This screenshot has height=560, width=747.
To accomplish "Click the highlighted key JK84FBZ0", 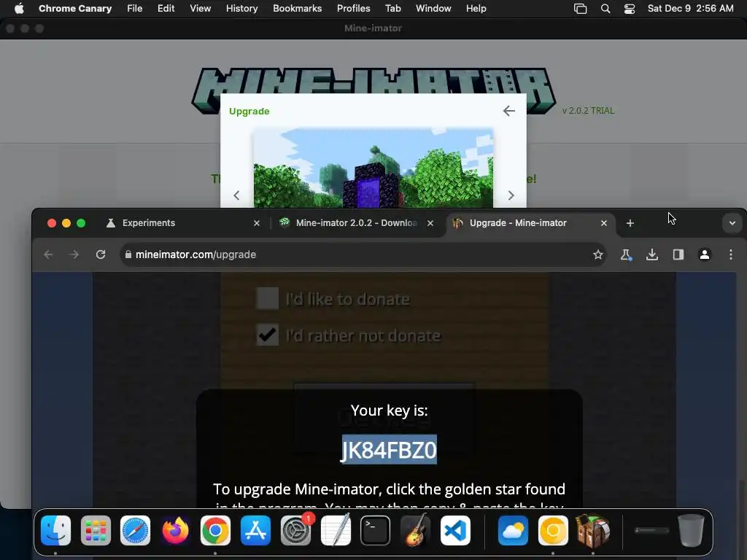I will (389, 450).
